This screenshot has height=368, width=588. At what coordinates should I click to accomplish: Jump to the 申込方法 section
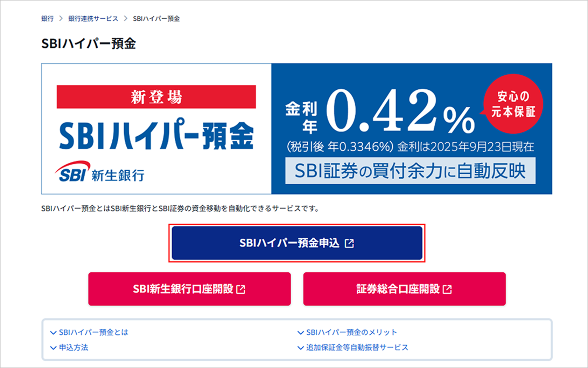[73, 348]
